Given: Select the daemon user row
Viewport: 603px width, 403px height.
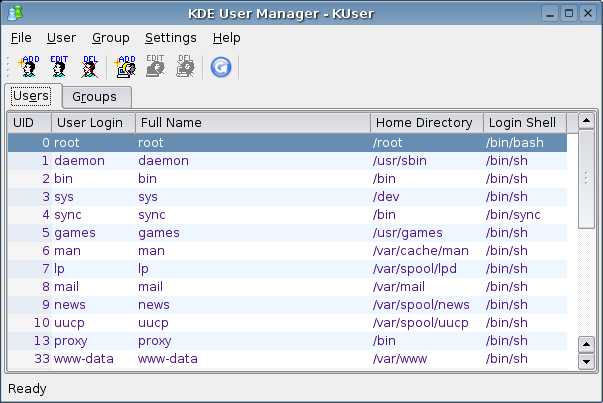Looking at the screenshot, I should pyautogui.click(x=80, y=161).
